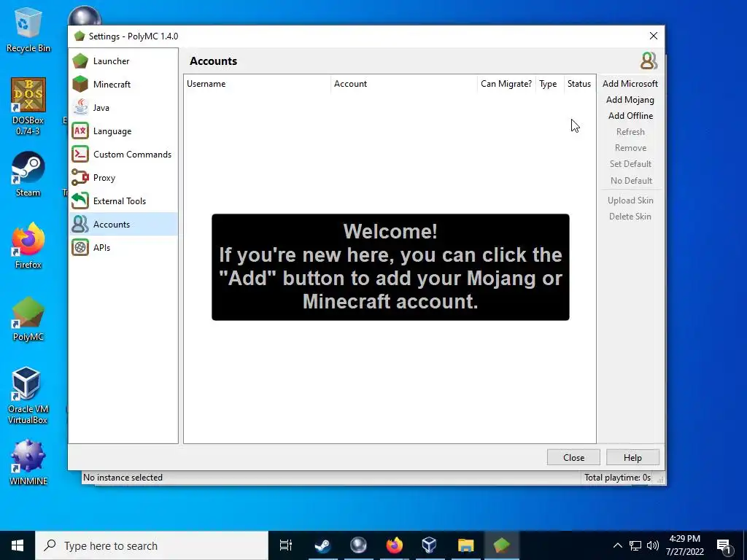This screenshot has height=560, width=747.
Task: Click the Remove account button
Action: pyautogui.click(x=630, y=148)
